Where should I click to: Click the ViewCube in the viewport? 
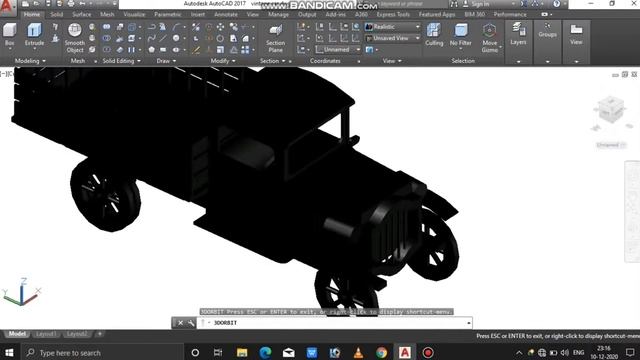[x=611, y=110]
